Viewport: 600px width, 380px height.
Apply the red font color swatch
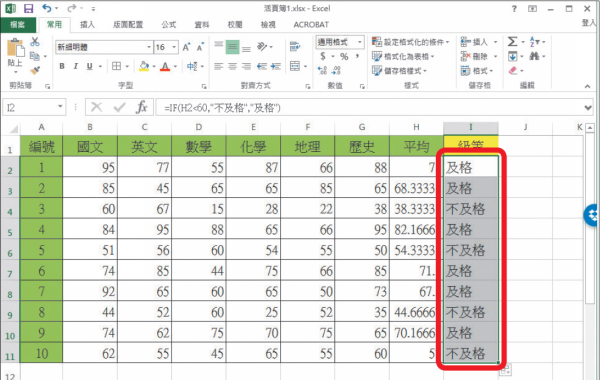165,67
